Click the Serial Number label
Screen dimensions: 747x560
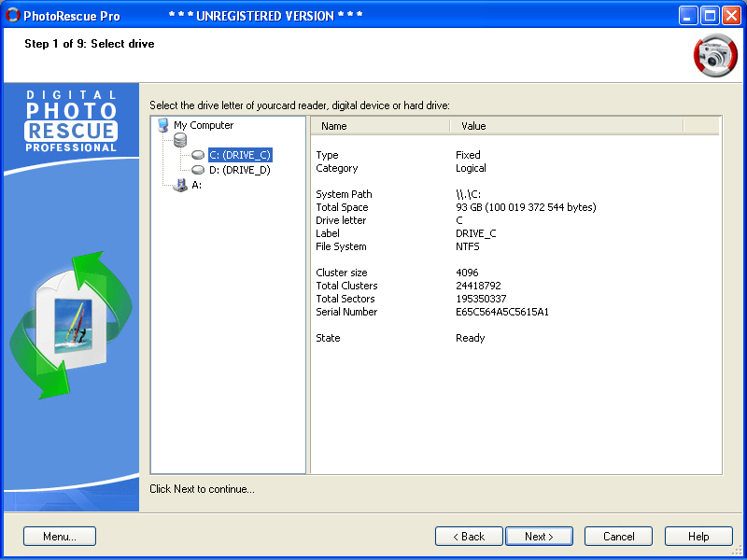(x=346, y=312)
